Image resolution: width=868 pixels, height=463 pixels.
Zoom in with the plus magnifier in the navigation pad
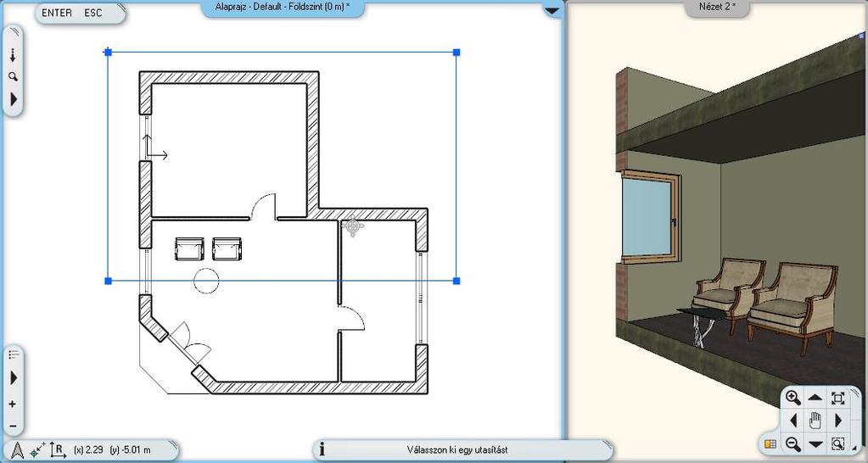[793, 398]
